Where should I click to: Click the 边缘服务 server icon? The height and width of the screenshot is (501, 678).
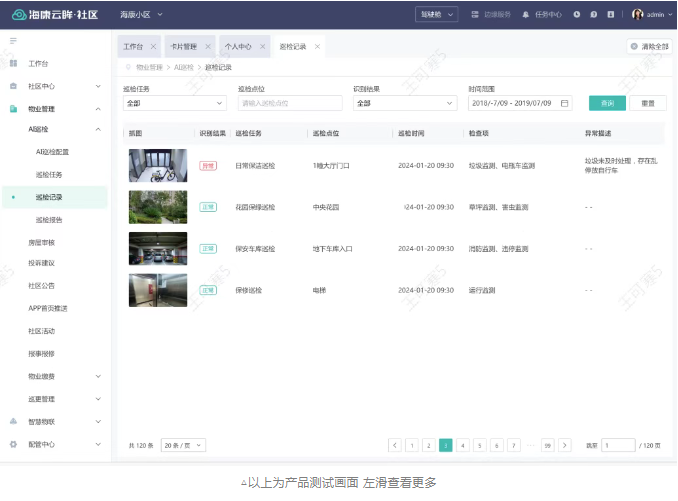click(474, 15)
